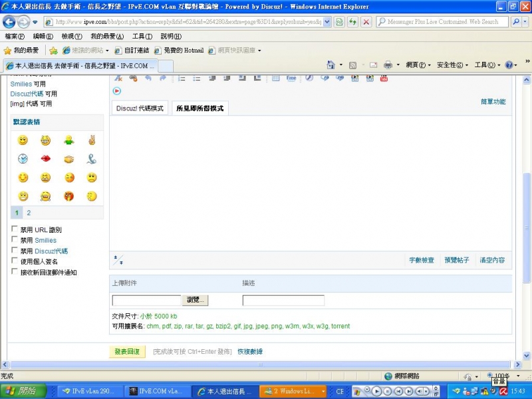Insert Flash content from the editor toolbar
532x399 pixels.
click(309, 78)
